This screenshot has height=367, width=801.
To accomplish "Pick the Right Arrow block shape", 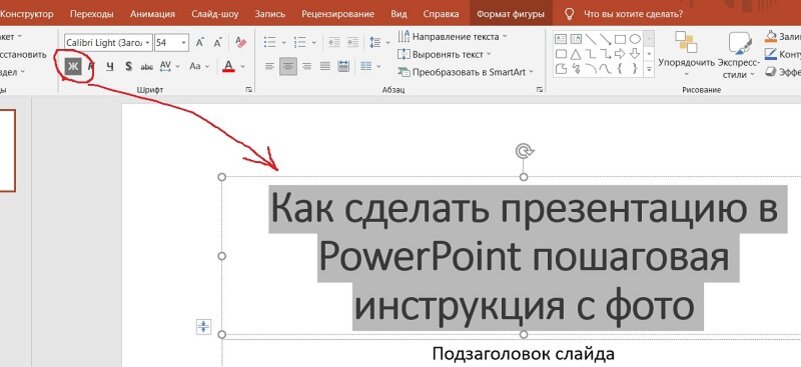I will click(x=620, y=54).
